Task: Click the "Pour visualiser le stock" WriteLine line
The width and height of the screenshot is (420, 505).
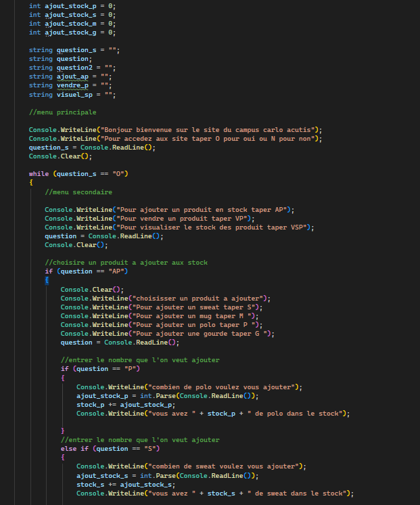Action: 179,227
